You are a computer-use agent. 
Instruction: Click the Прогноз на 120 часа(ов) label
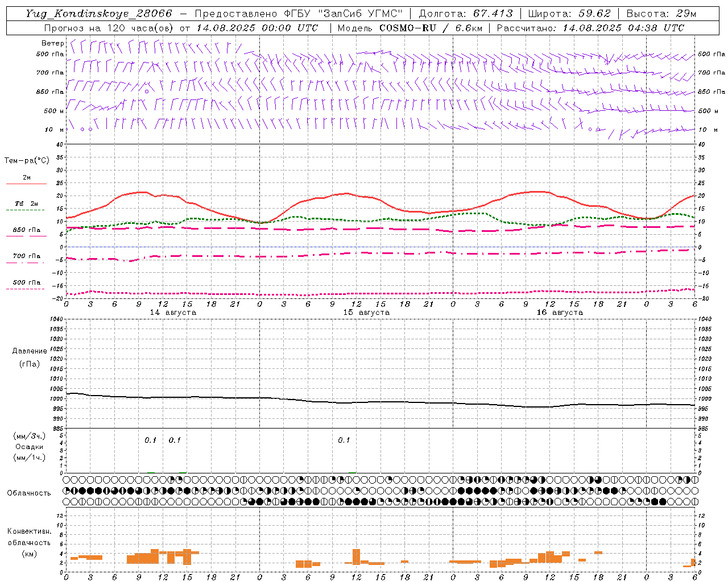click(x=109, y=28)
